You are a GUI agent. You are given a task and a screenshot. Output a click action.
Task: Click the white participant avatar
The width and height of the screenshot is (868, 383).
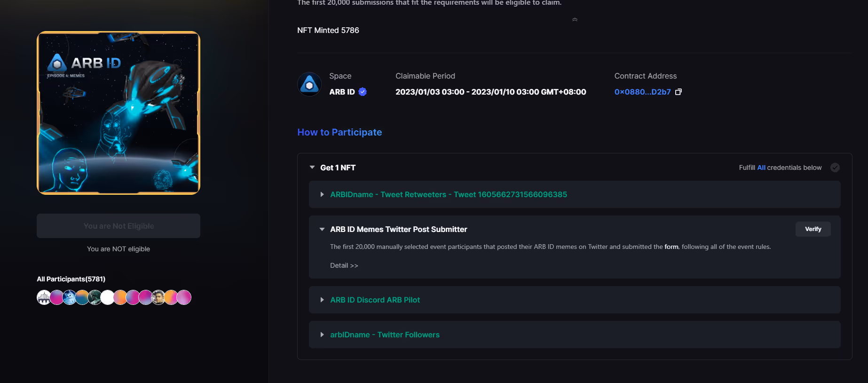pos(108,297)
